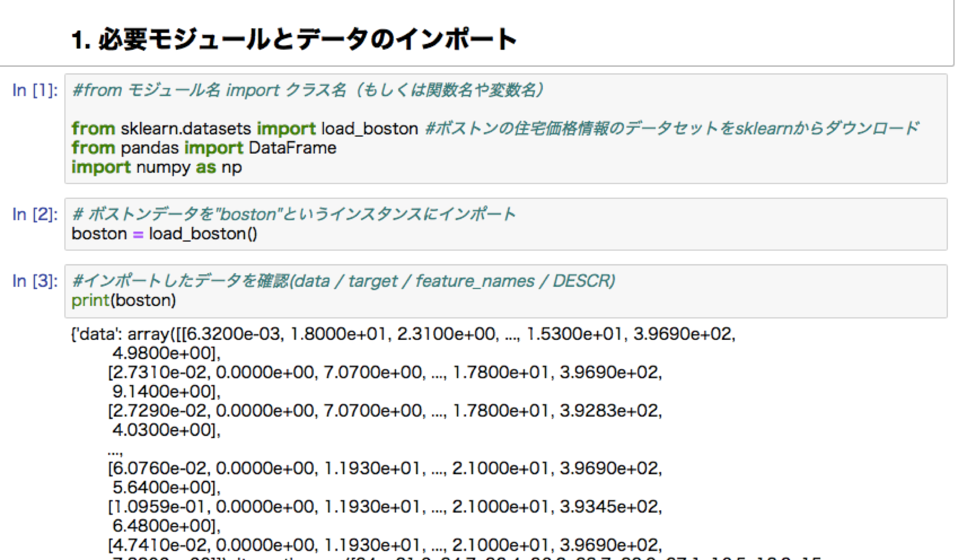Click the comment 'インポートしたデータを確認(data / target...'

click(344, 281)
